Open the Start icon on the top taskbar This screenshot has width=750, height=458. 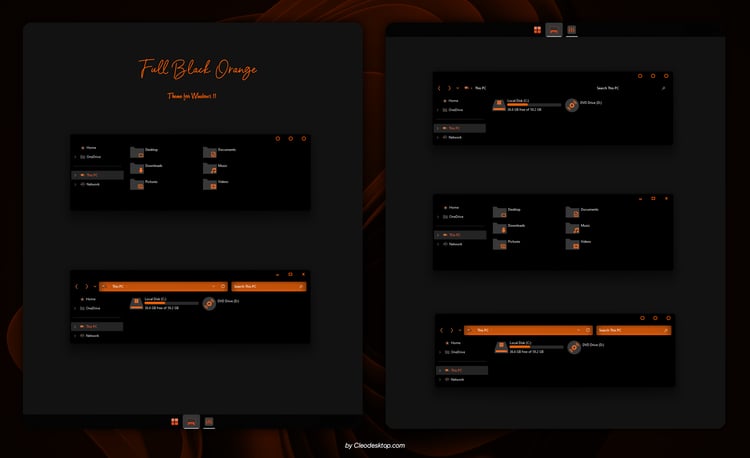[x=537, y=30]
